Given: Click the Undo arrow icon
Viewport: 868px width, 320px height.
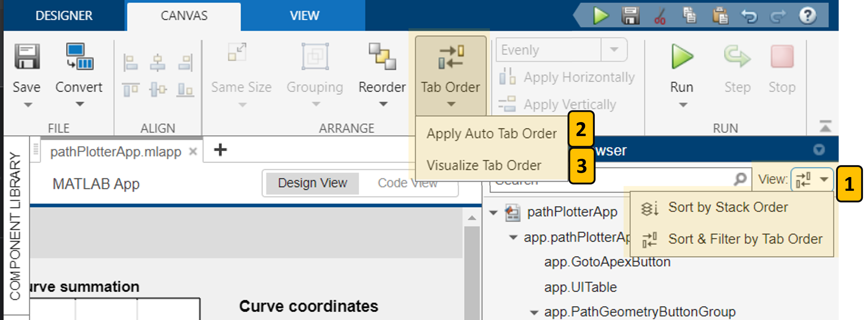Looking at the screenshot, I should (749, 16).
